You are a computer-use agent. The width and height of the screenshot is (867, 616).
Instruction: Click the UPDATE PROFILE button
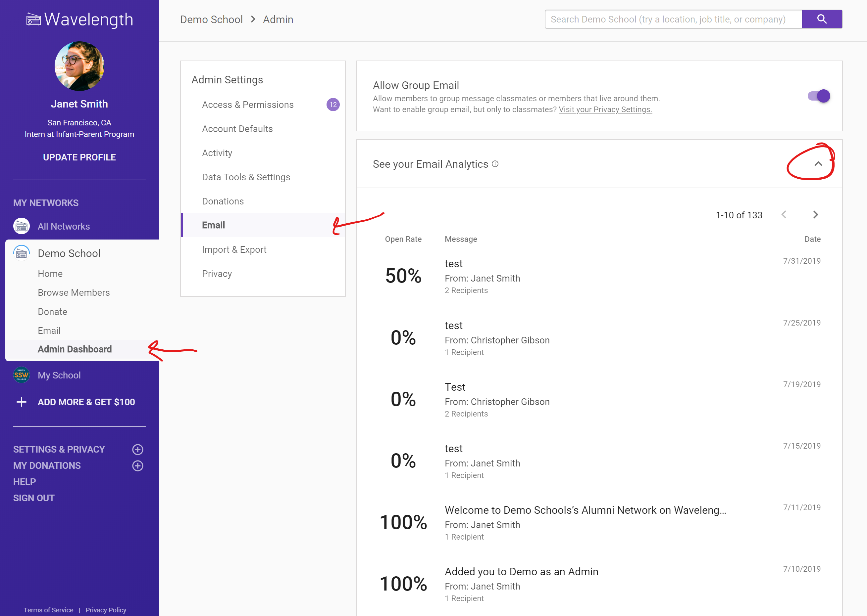point(79,157)
